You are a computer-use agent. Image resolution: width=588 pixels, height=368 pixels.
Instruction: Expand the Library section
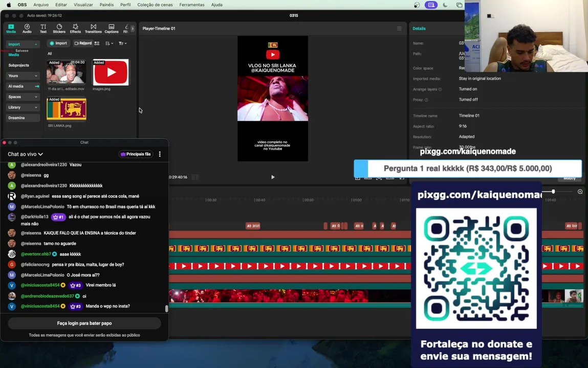pyautogui.click(x=23, y=107)
